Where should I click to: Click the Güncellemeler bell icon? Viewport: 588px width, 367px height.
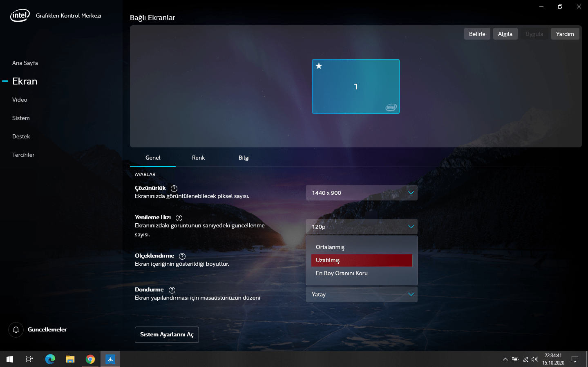click(16, 330)
